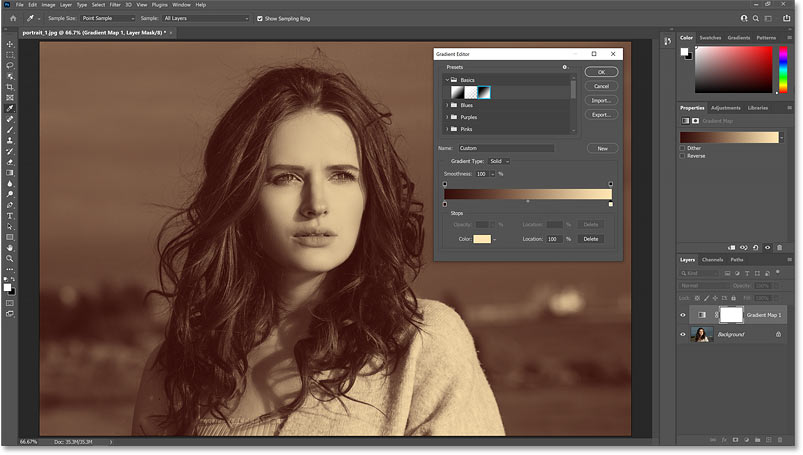Select the Clone Stamp tool
Viewport: 803px width, 455px height.
pos(10,141)
